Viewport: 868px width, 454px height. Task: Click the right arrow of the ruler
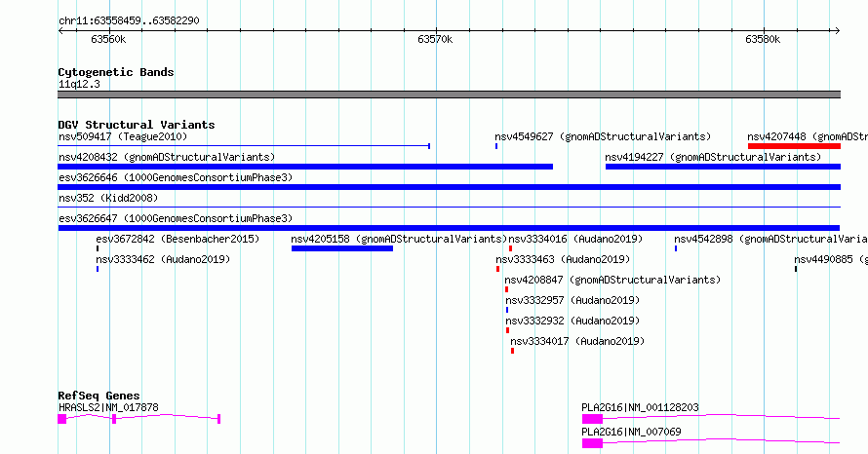click(838, 31)
